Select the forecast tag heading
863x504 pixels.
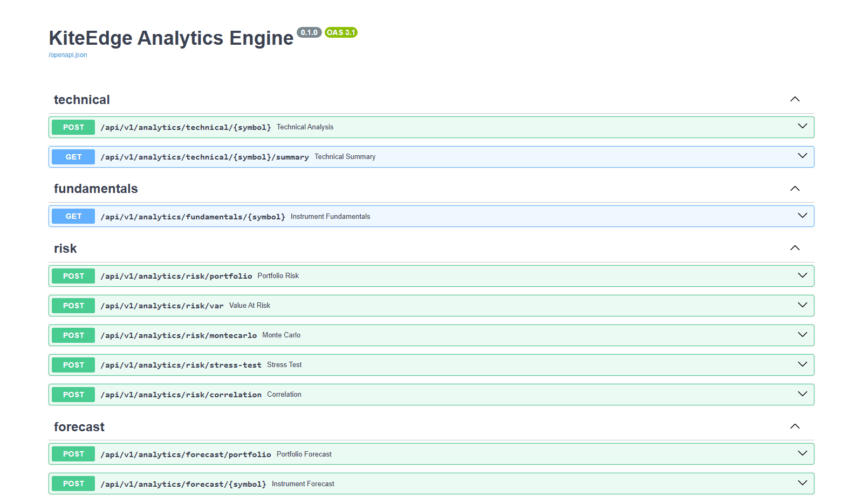[x=79, y=427]
